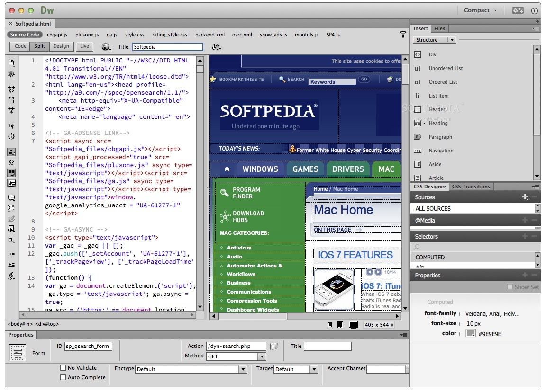Viewport: 546px width, 392px height.
Task: Open the Method GET dropdown
Action: [236, 356]
